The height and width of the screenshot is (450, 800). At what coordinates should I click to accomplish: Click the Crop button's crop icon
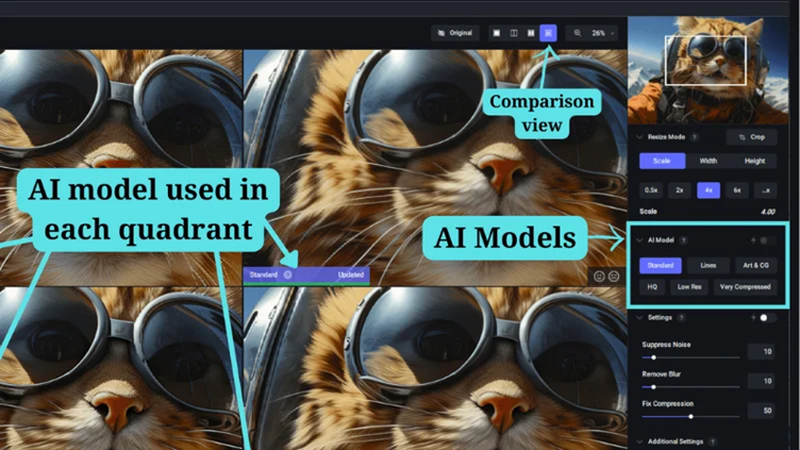tap(742, 137)
